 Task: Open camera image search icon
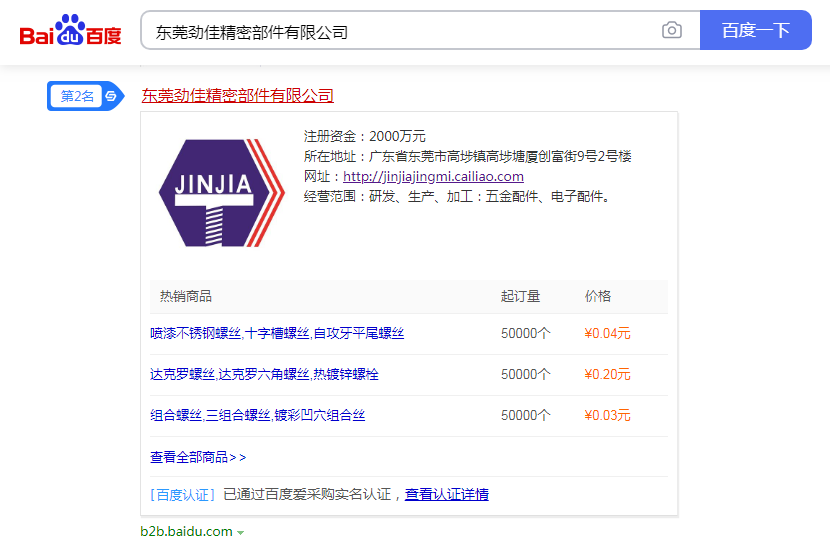[671, 30]
